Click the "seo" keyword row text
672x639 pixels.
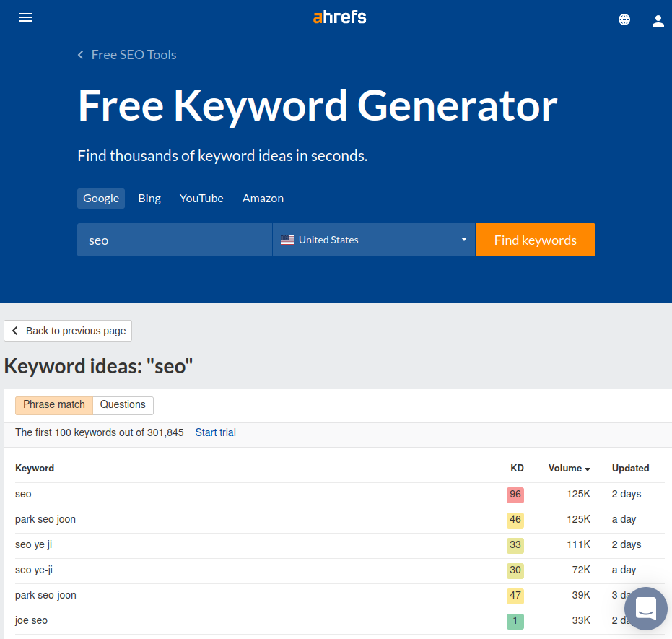pyautogui.click(x=23, y=494)
